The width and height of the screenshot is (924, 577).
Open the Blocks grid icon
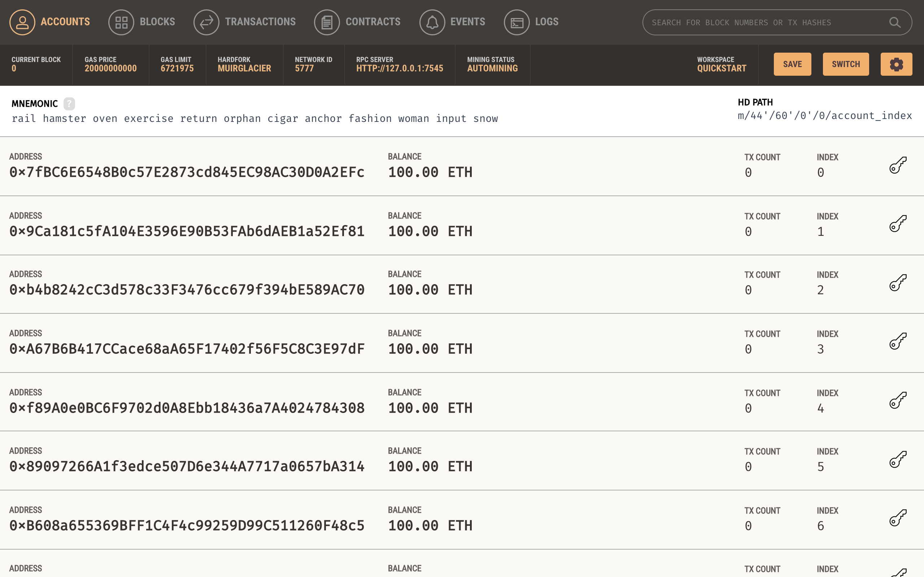pyautogui.click(x=121, y=22)
